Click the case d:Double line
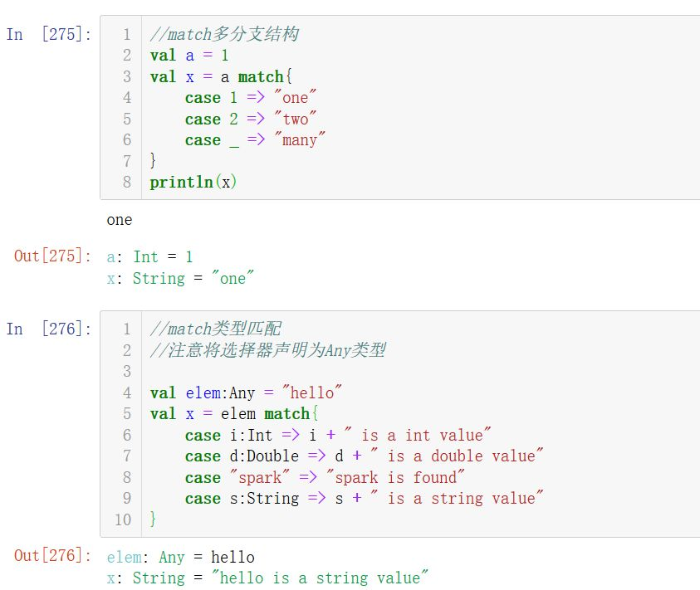Viewport: 700px width, 590px height. (x=365, y=456)
